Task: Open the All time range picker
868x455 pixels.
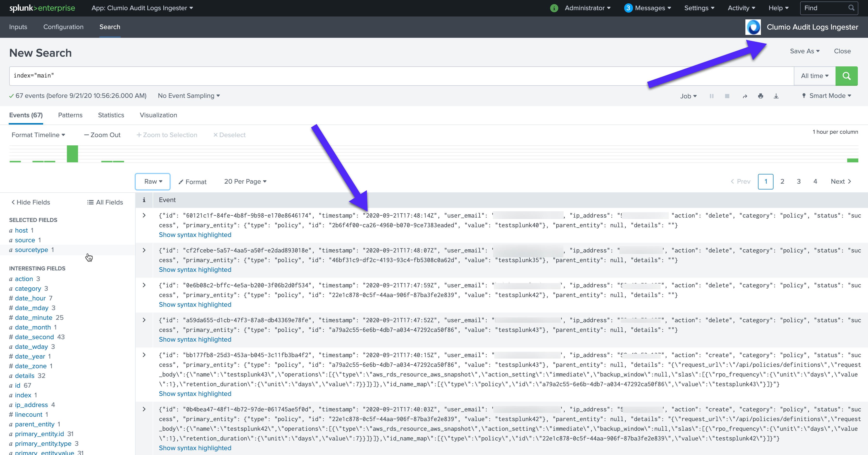Action: [x=815, y=76]
